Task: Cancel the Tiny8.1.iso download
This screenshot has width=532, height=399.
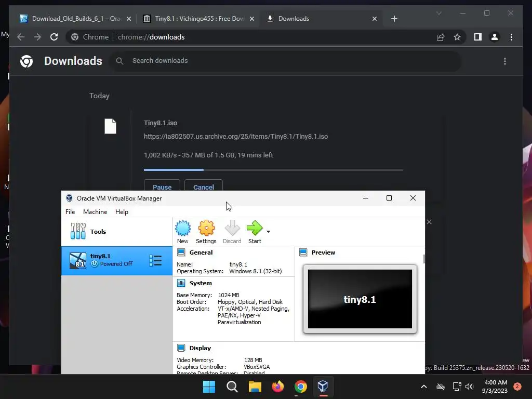Action: (x=204, y=187)
